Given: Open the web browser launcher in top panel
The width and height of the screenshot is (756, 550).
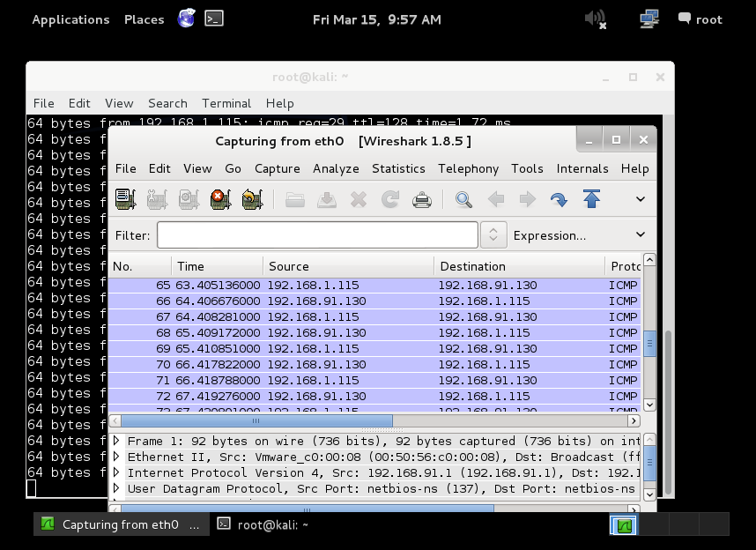Looking at the screenshot, I should tap(186, 19).
